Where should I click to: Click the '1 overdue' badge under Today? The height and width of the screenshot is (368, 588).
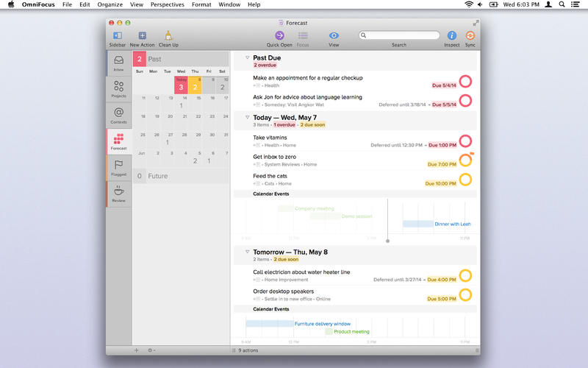[284, 124]
